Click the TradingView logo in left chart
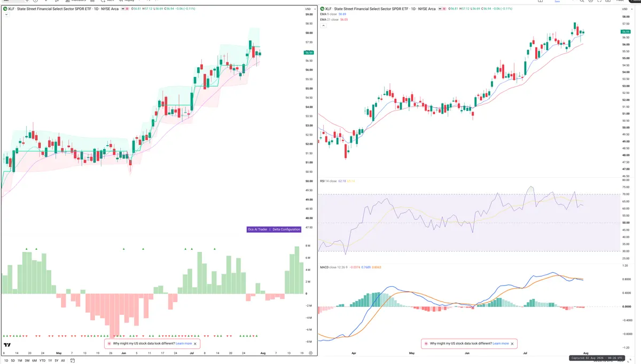 [x=7, y=345]
